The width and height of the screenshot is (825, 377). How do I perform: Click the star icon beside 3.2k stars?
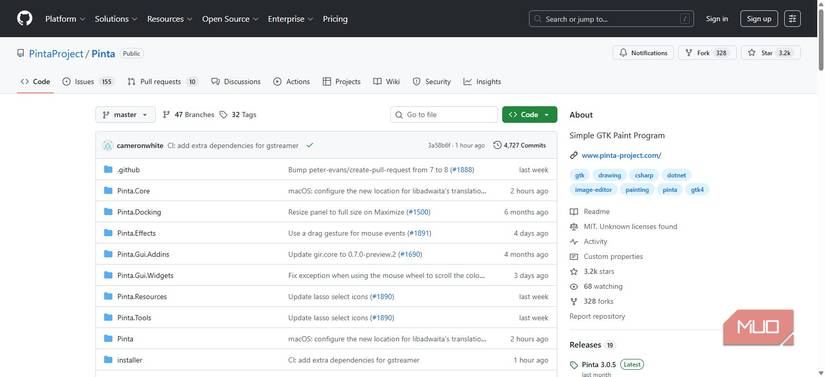tap(574, 271)
